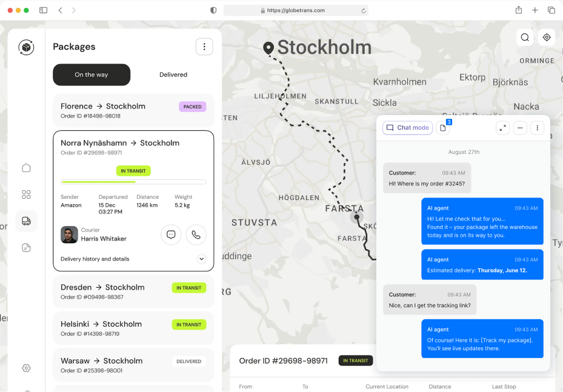Screen dimensions: 563x392
Task: Switch to the Delivered tab
Action: point(173,75)
